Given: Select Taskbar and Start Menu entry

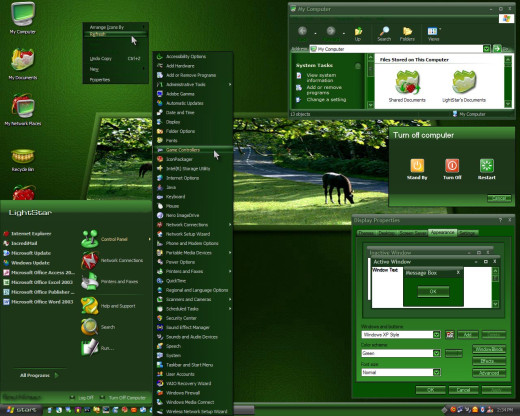Looking at the screenshot, I should coord(193,365).
